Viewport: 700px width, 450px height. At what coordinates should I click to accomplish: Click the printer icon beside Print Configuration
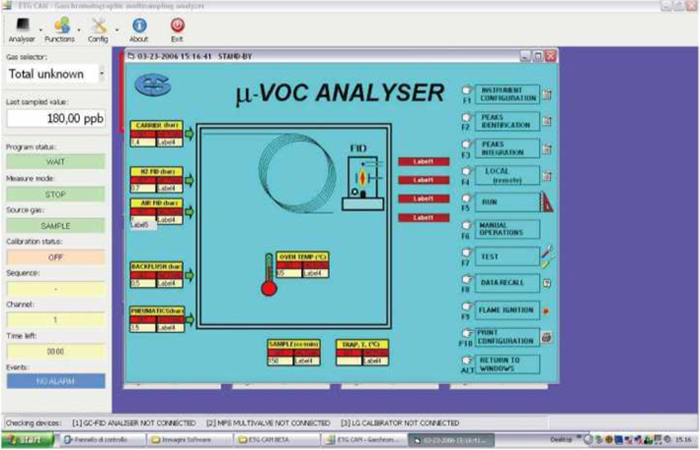coord(547,337)
